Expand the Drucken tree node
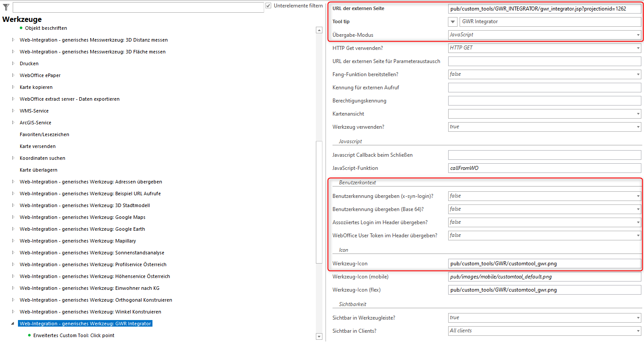 (x=13, y=63)
